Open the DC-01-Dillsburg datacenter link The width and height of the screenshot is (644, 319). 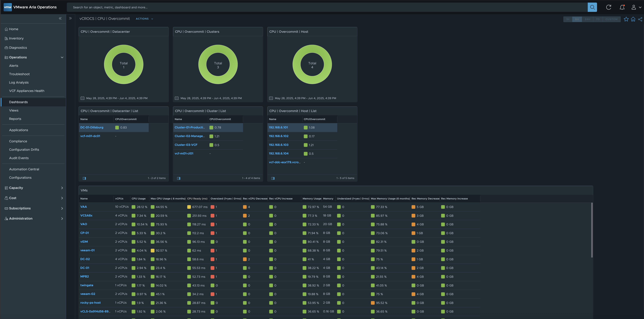(x=92, y=127)
